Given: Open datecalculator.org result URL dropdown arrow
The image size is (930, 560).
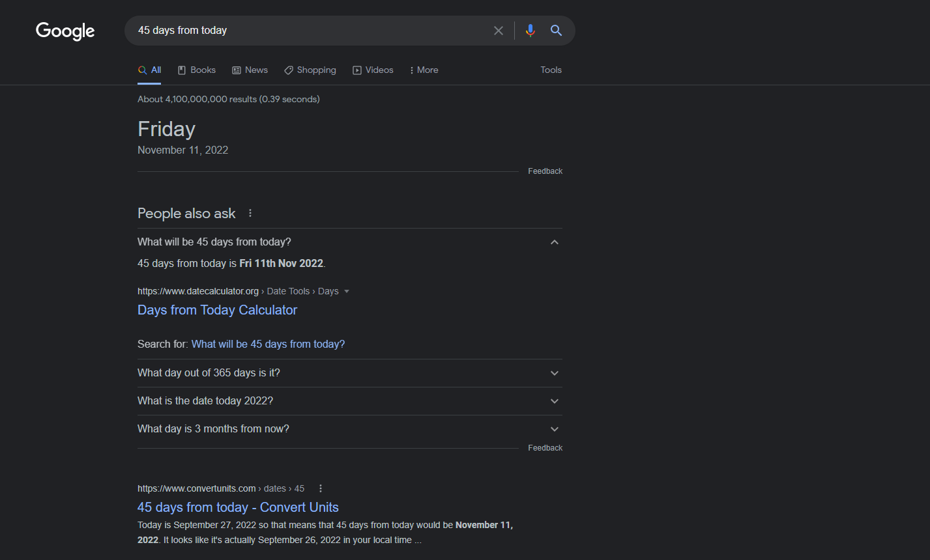Looking at the screenshot, I should (x=347, y=291).
